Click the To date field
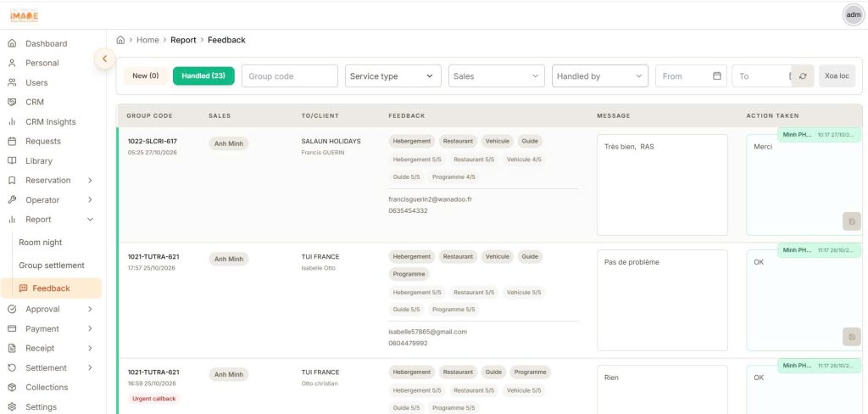Screen dimensions: 868x414 tap(762, 76)
